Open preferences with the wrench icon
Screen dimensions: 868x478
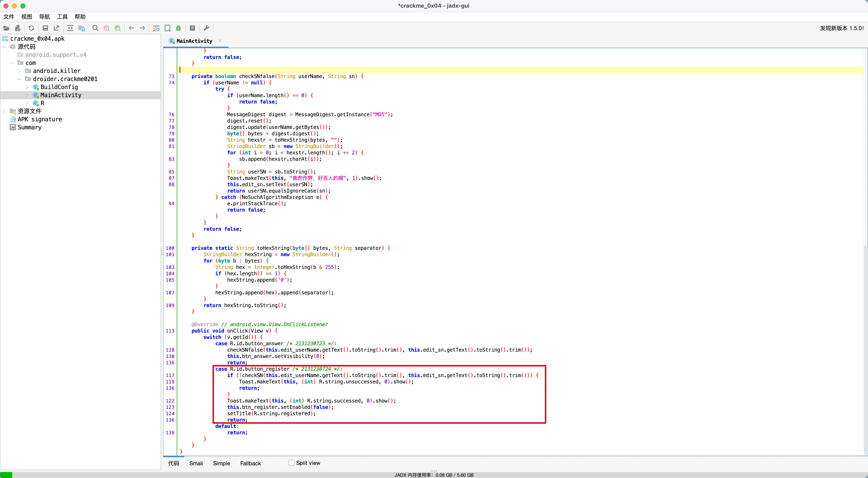(x=207, y=28)
